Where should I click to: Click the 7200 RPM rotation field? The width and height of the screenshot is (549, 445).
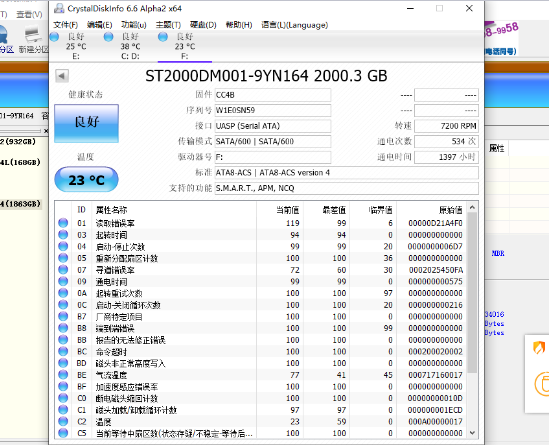pyautogui.click(x=446, y=126)
